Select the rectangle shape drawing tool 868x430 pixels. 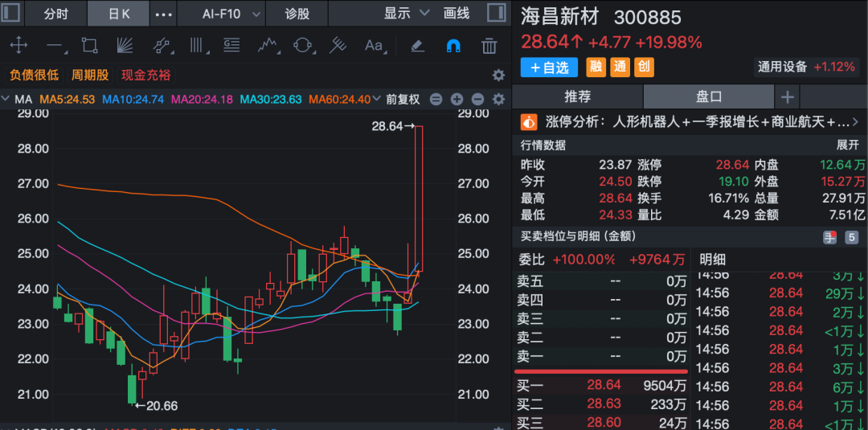coord(89,46)
